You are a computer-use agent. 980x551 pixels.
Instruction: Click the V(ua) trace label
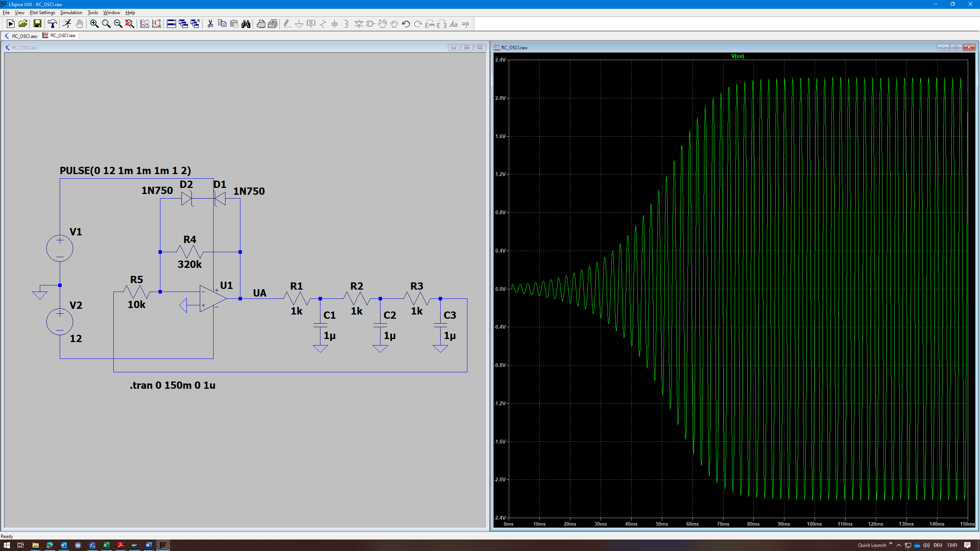738,56
